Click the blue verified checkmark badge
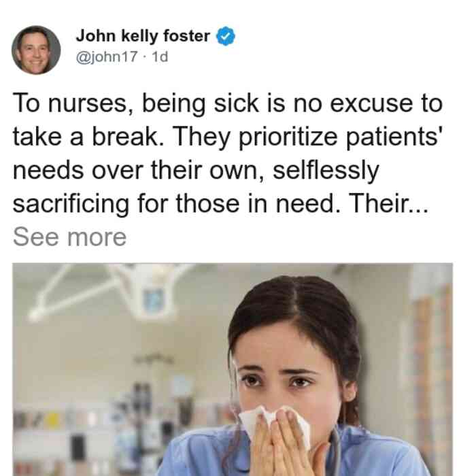Screen dimensions: 476x476 [225, 36]
